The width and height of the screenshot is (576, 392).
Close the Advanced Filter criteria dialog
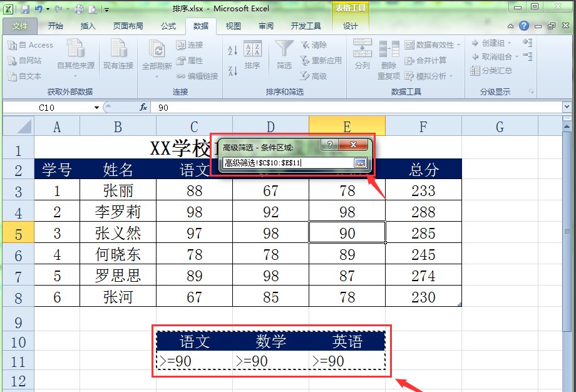(353, 145)
